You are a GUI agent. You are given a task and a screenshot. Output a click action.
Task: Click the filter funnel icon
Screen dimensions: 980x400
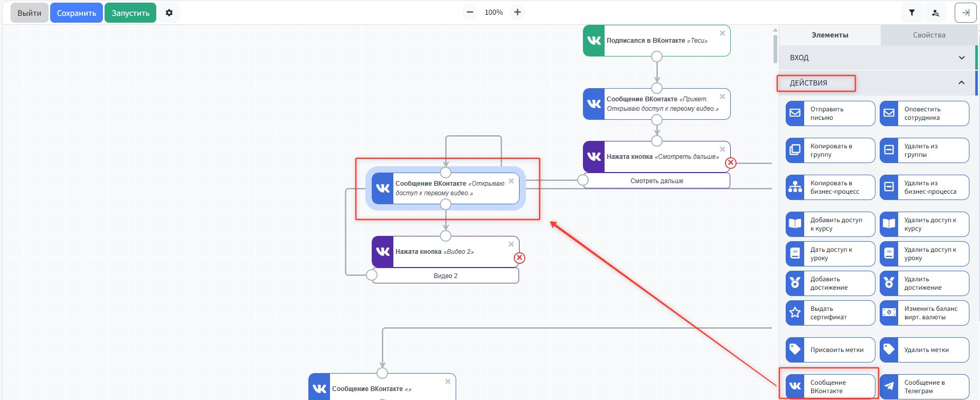911,13
